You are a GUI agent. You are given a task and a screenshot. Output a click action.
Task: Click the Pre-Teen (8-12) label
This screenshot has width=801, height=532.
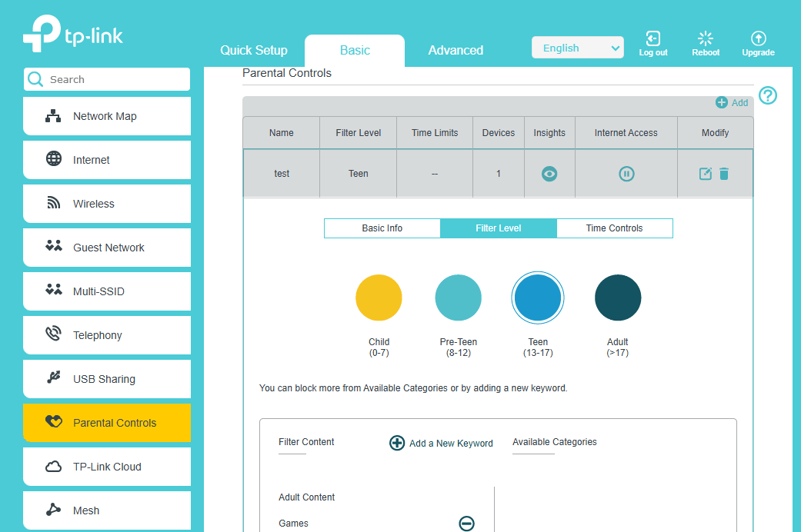(x=459, y=347)
